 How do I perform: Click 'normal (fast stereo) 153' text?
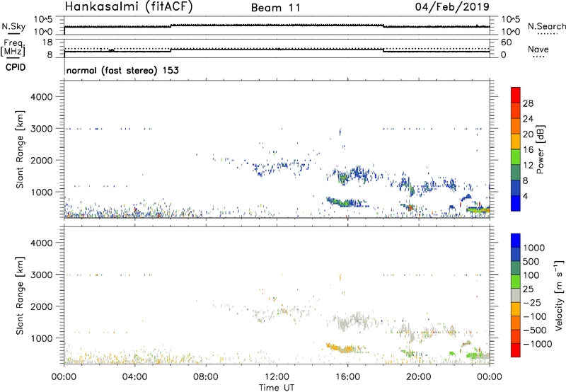(122, 70)
